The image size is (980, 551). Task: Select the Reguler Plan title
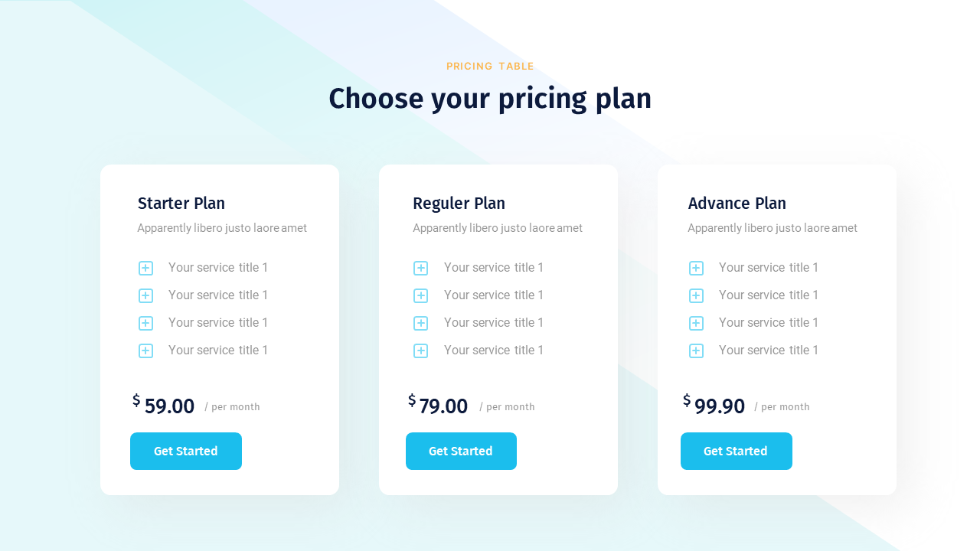coord(459,204)
